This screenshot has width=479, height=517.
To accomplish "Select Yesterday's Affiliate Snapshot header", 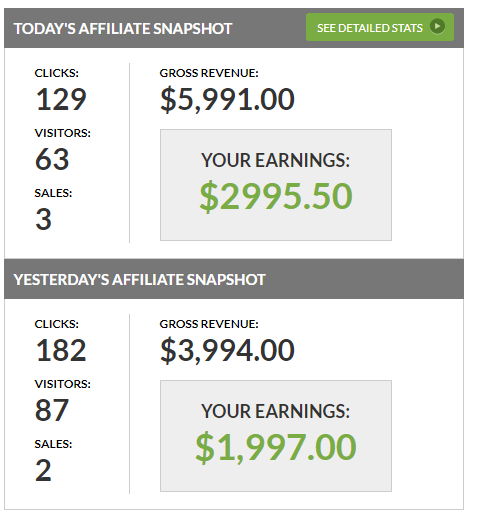I will click(139, 279).
